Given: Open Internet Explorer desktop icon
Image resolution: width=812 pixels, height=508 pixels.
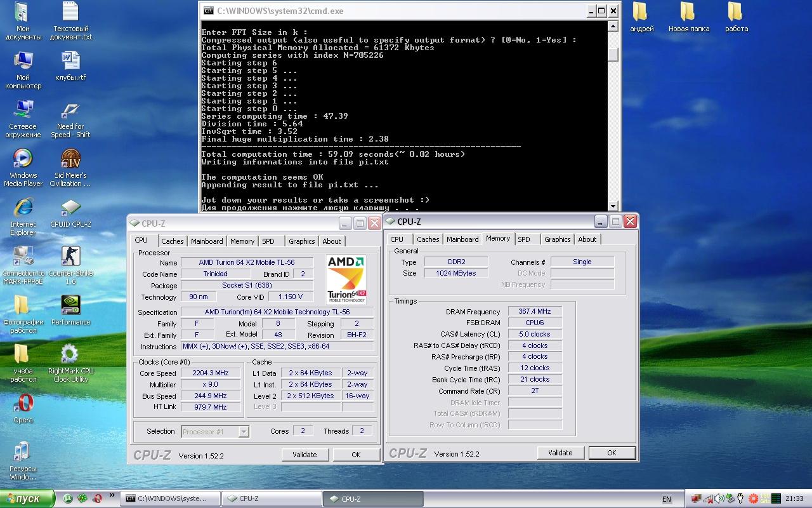Looking at the screenshot, I should pos(23,217).
